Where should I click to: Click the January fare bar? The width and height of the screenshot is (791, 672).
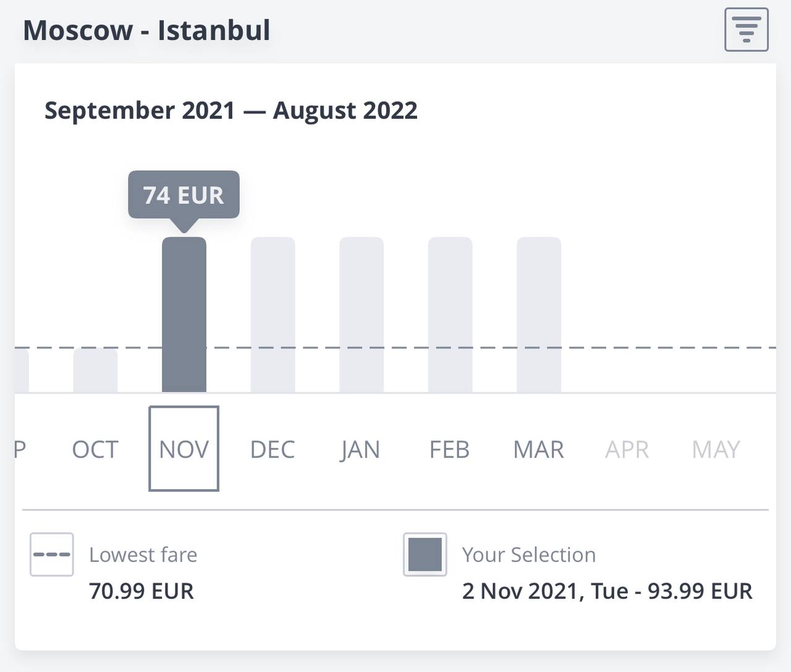tap(362, 314)
